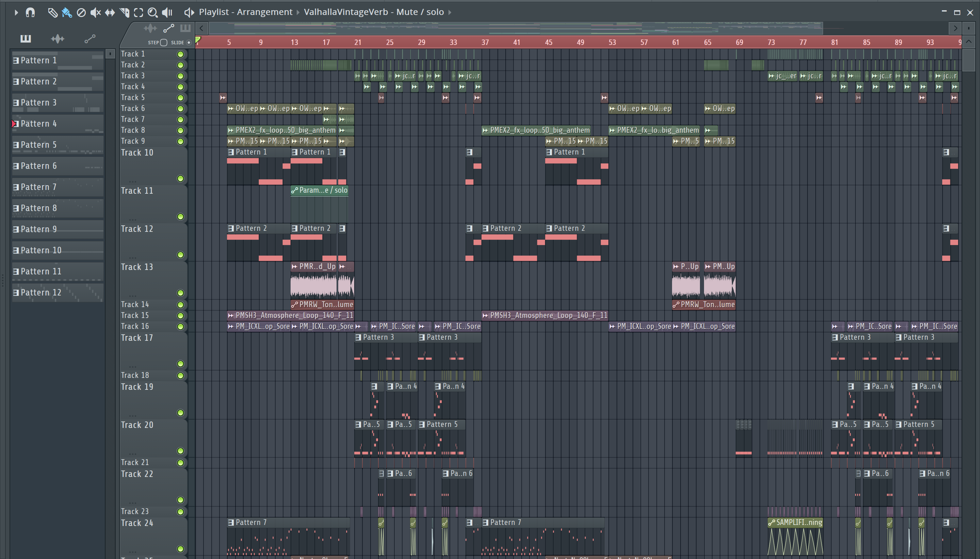This screenshot has height=559, width=980.
Task: Click the small button right of overview
Action: (968, 28)
